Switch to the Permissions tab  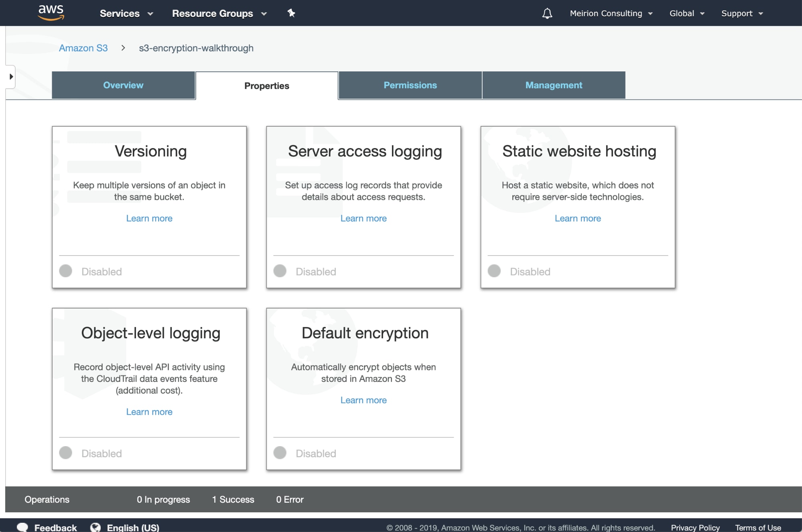(x=410, y=85)
